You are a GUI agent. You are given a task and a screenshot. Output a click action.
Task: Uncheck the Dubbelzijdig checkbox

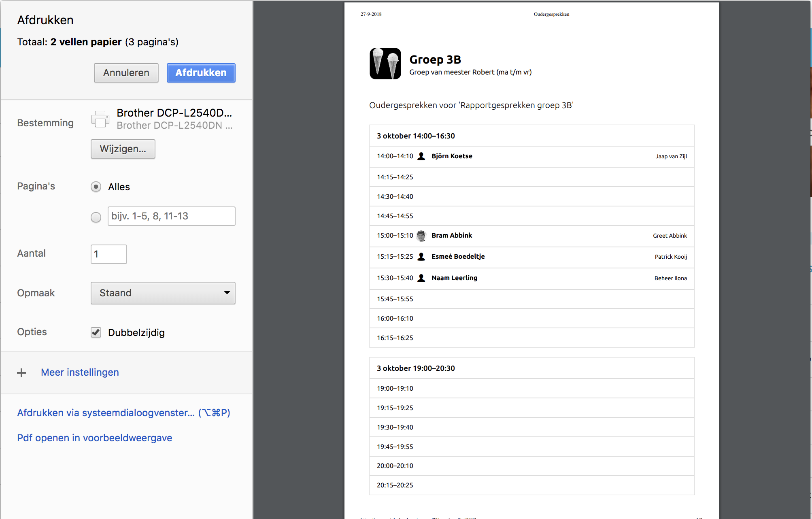coord(96,332)
